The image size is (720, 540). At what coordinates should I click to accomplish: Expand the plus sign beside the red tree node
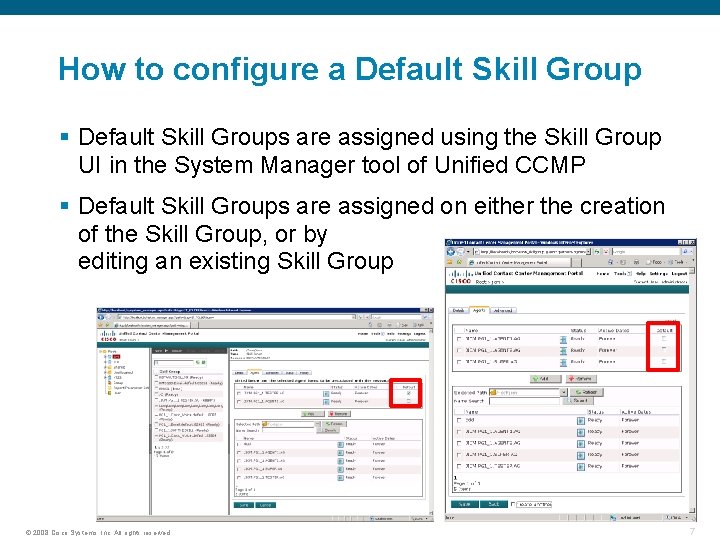pos(105,357)
